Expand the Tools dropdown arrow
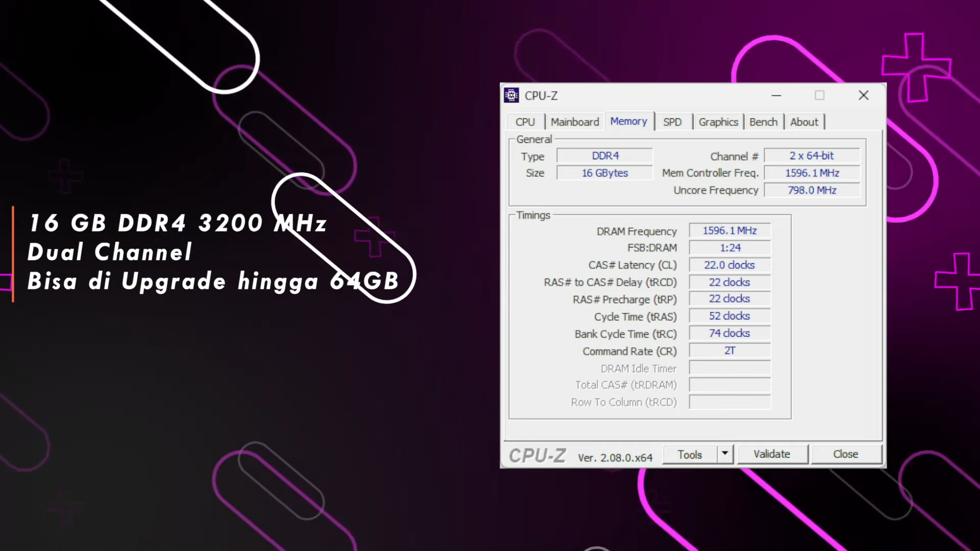Image resolution: width=980 pixels, height=551 pixels. click(x=724, y=454)
